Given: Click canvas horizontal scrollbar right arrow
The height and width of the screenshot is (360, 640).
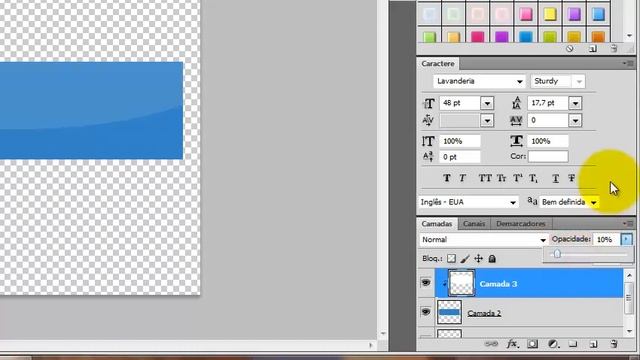Looking at the screenshot, I should (x=371, y=345).
